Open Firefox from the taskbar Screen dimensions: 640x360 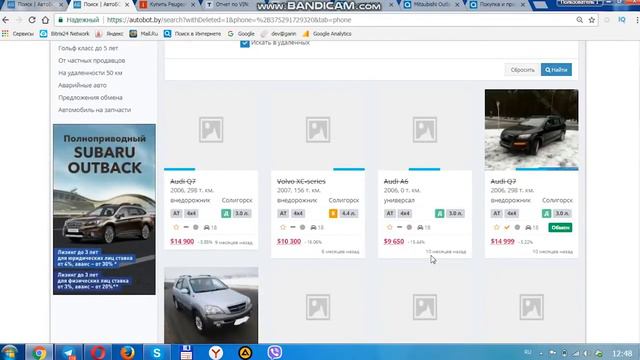(127, 353)
